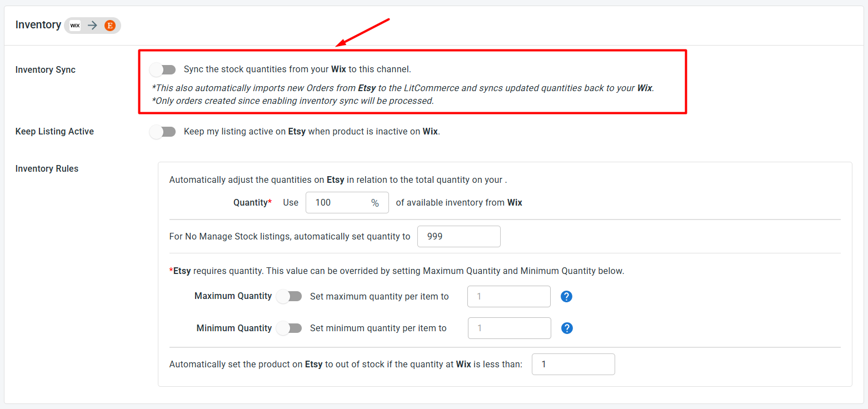Click the Wix logo in Inventory header

pos(75,25)
